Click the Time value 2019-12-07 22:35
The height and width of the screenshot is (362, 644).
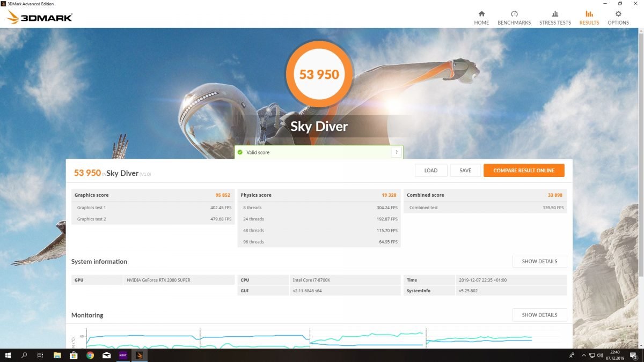[483, 280]
